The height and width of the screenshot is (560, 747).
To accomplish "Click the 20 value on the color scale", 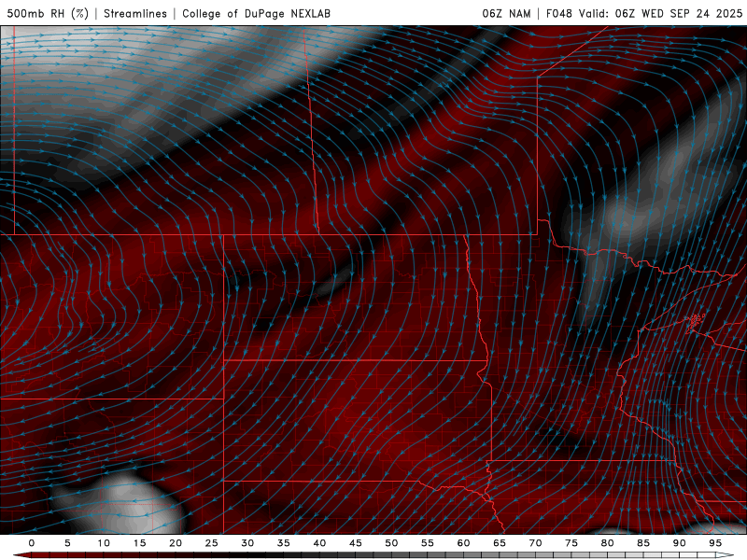I will 176,543.
